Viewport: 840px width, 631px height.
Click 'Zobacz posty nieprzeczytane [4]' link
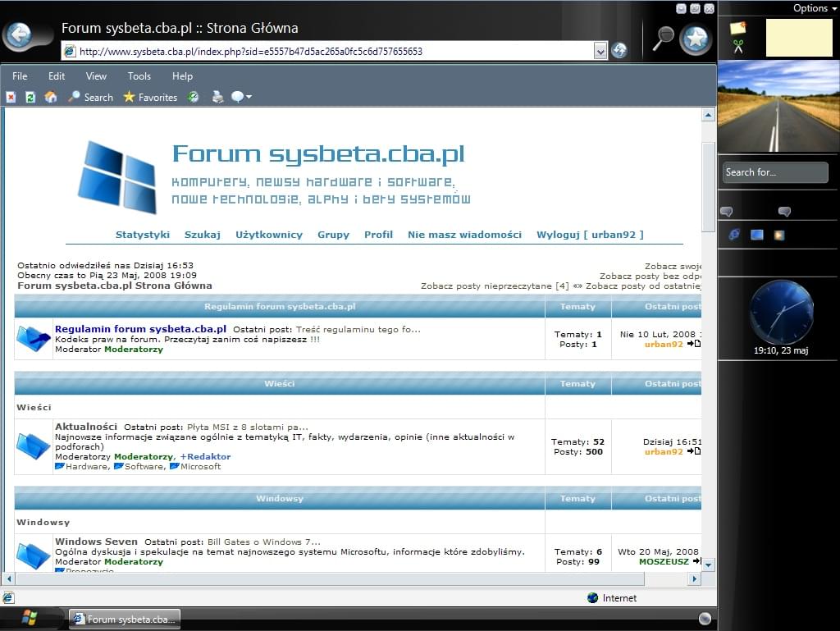tap(495, 286)
